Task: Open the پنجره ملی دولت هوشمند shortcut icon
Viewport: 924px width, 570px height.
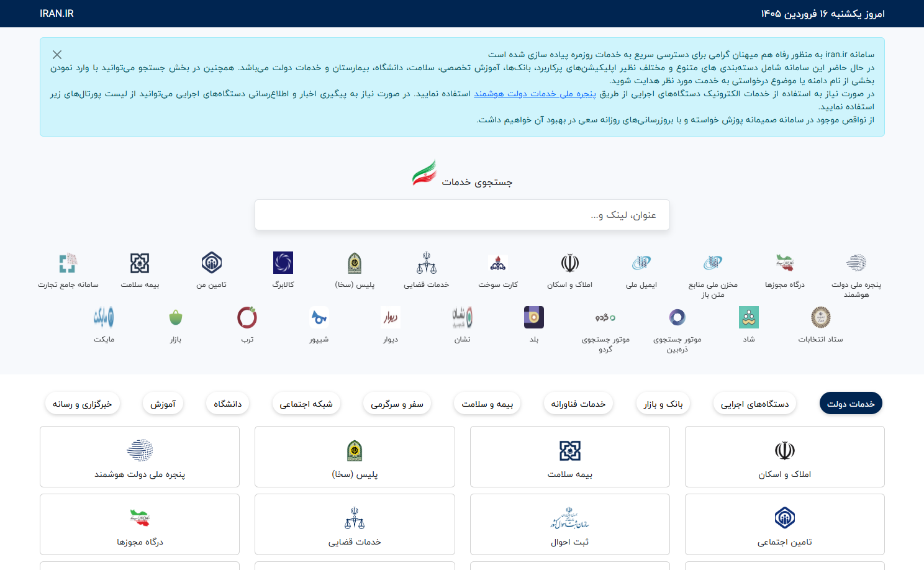Action: [856, 263]
